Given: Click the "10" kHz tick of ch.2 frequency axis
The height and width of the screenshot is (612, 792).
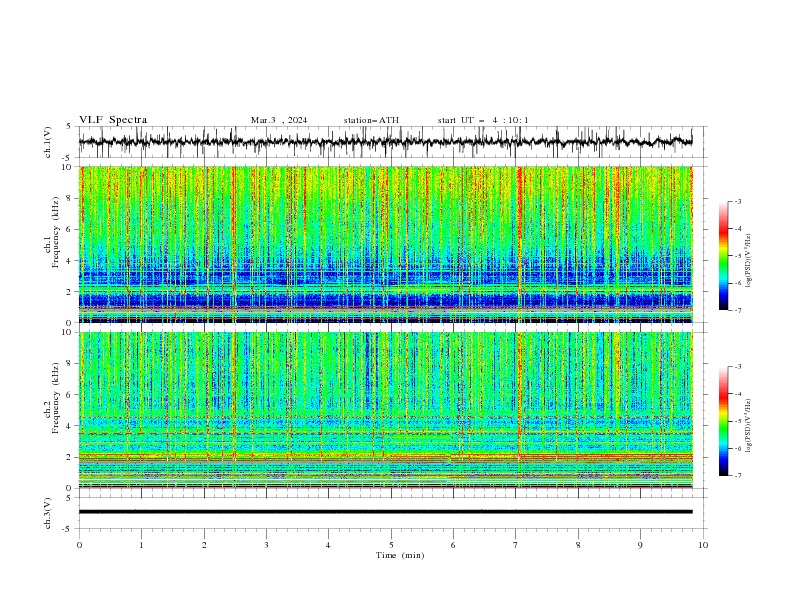Looking at the screenshot, I should (x=69, y=332).
